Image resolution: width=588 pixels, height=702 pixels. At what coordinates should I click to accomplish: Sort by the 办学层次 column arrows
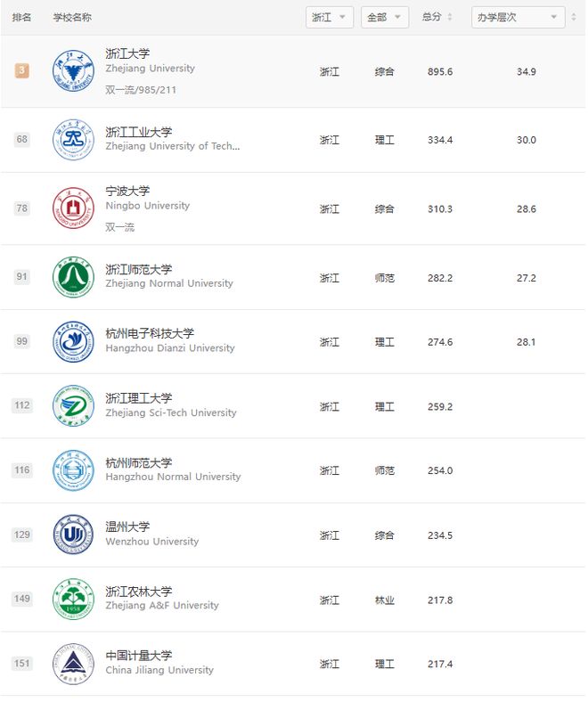[x=574, y=18]
